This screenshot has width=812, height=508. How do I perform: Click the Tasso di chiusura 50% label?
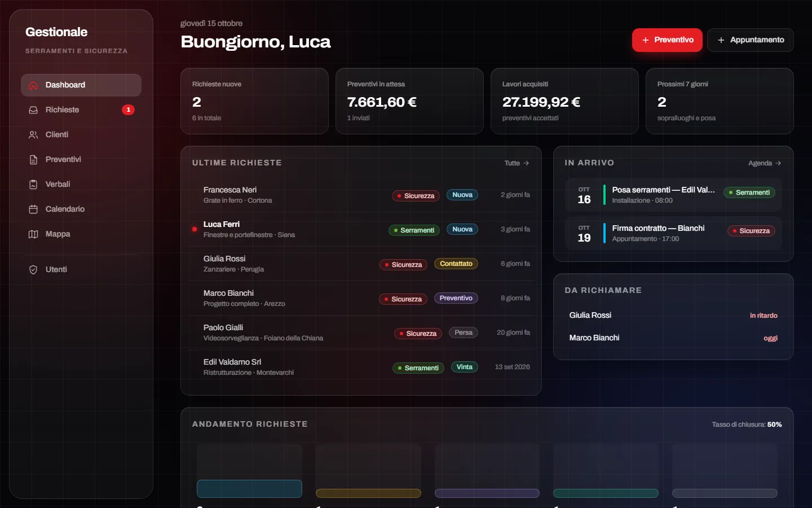click(x=747, y=424)
